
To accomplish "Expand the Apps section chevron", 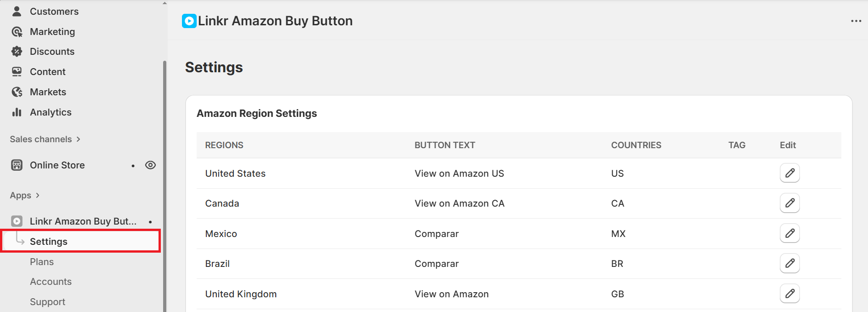I will pyautogui.click(x=38, y=195).
